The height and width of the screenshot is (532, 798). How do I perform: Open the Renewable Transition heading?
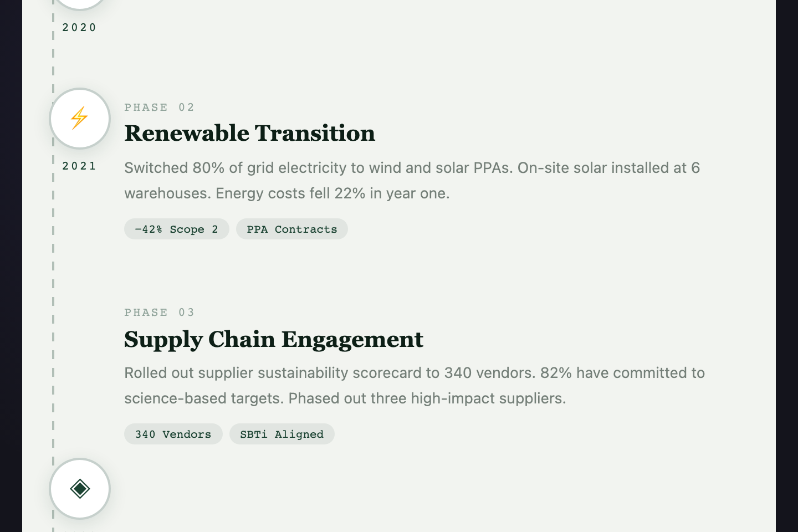250,134
